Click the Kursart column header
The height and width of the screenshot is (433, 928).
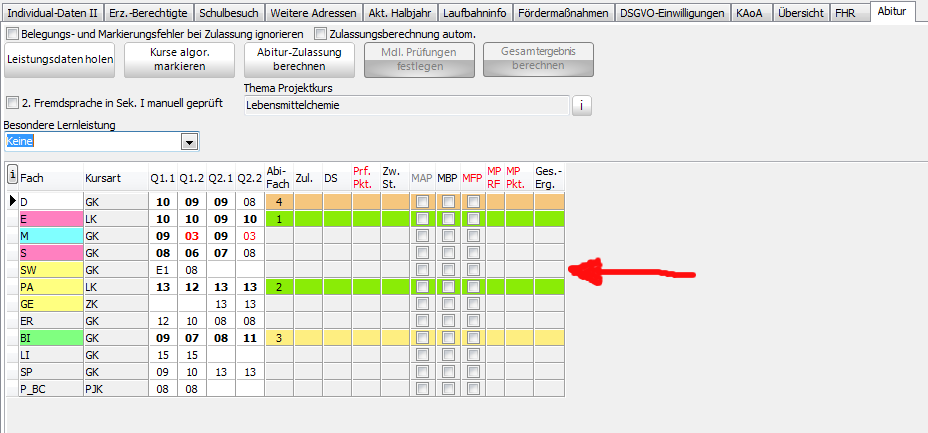point(116,177)
